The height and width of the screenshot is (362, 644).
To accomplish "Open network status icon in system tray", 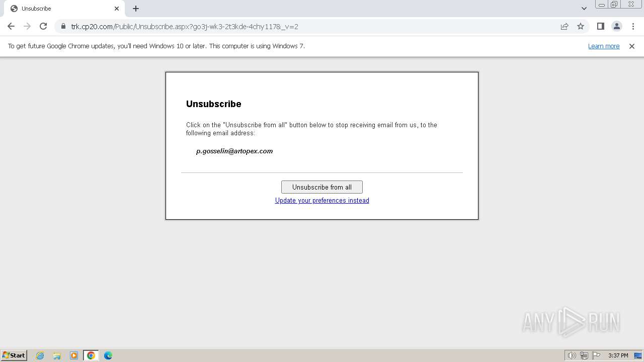I will tap(584, 355).
